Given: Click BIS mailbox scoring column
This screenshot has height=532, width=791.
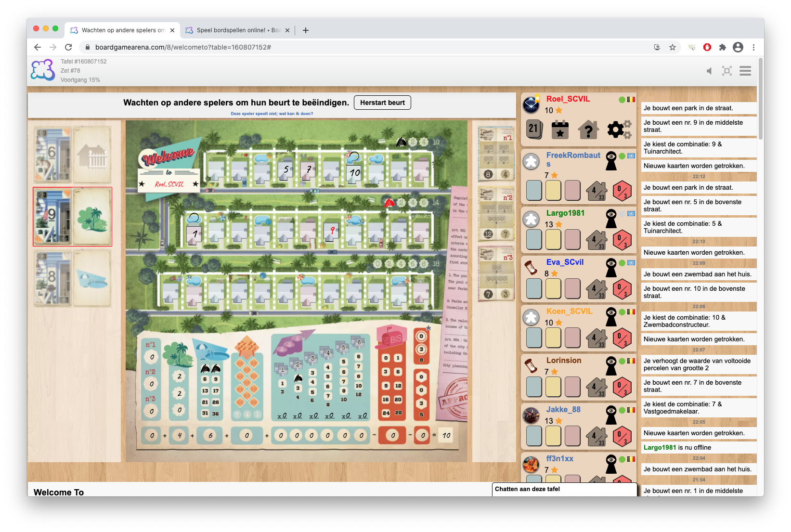Looking at the screenshot, I should (392, 373).
